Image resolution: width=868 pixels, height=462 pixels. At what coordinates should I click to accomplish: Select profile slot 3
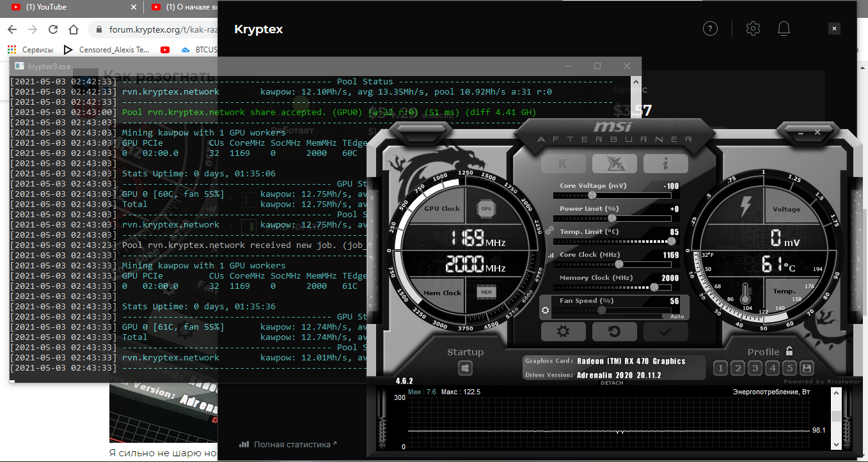755,368
